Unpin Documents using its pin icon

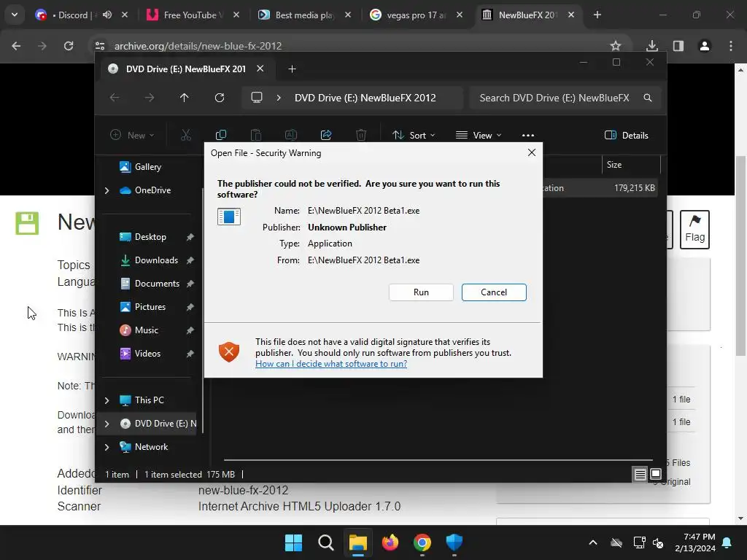point(190,284)
